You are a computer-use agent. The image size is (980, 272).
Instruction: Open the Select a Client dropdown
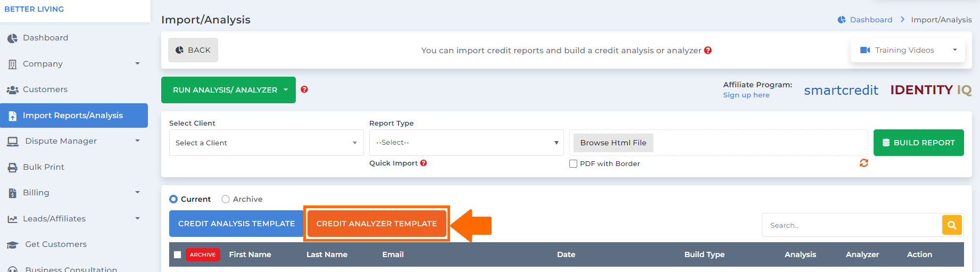266,143
